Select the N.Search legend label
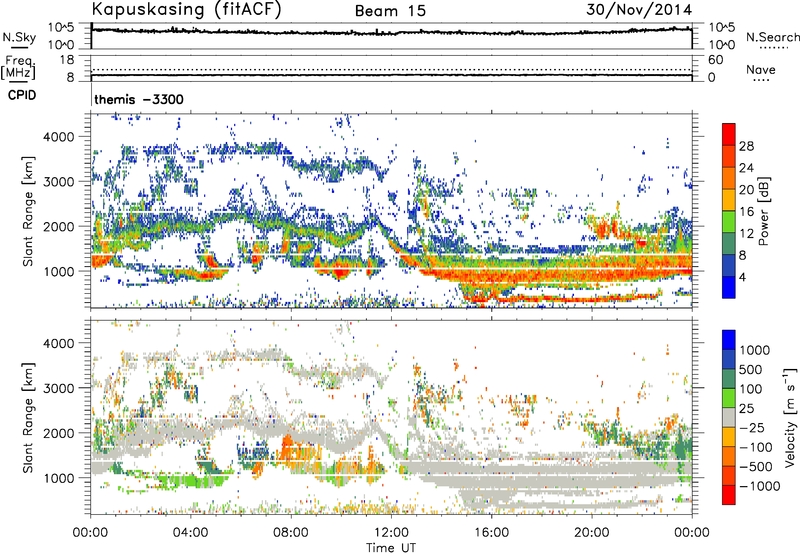Viewport: 800px width, 554px height. (773, 37)
